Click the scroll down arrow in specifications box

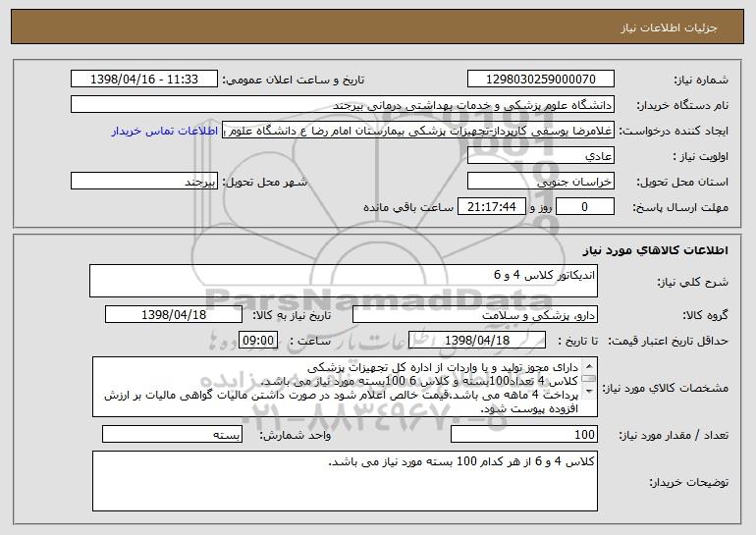tap(589, 392)
